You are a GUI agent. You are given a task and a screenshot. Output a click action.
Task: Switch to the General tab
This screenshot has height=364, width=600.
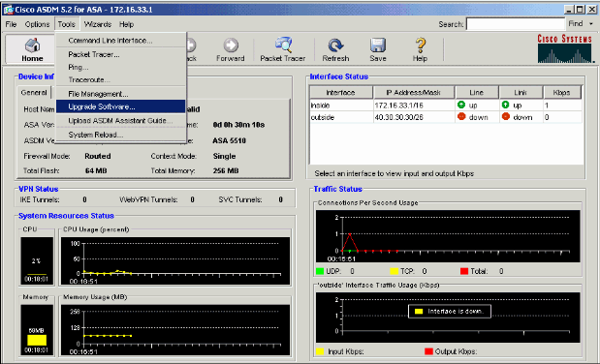pyautogui.click(x=34, y=93)
